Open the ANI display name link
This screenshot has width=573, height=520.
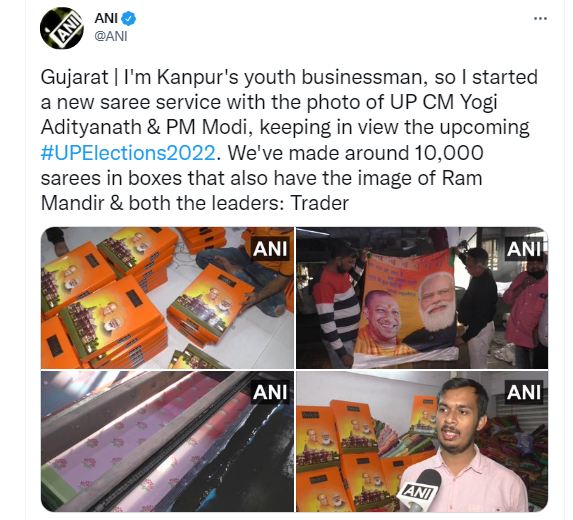point(106,18)
